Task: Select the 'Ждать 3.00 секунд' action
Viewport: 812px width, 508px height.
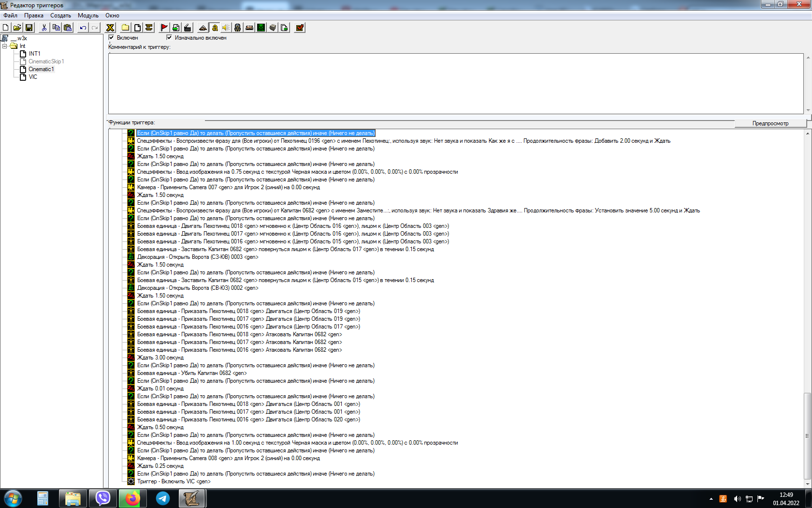Action: 160,358
